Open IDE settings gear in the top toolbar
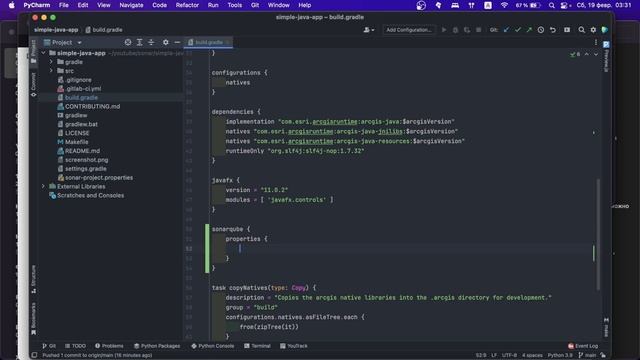640x360 pixels. (x=593, y=30)
